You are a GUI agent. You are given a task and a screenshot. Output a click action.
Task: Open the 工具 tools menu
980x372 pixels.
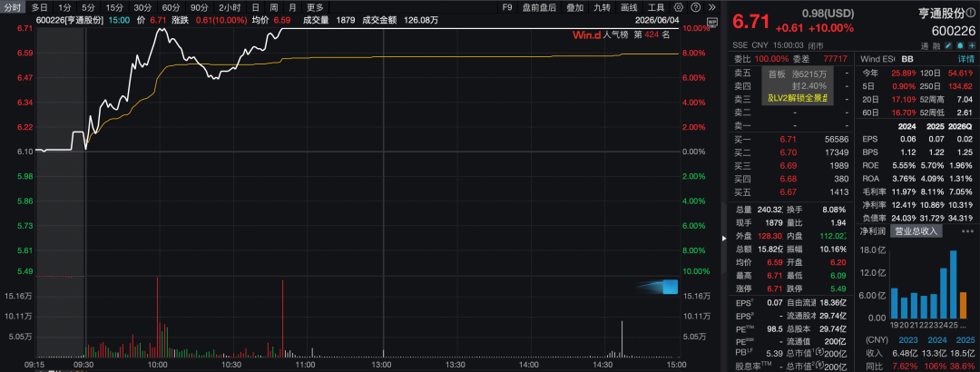656,7
